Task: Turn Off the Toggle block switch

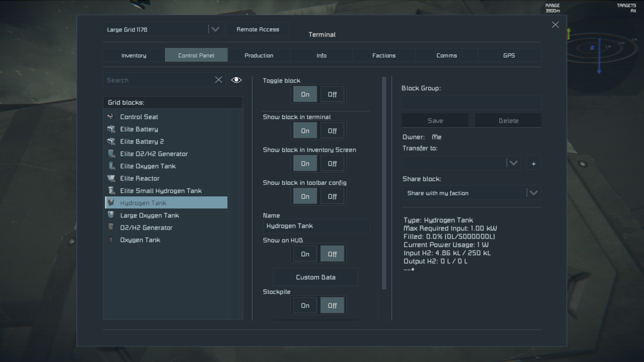Action: coord(332,94)
